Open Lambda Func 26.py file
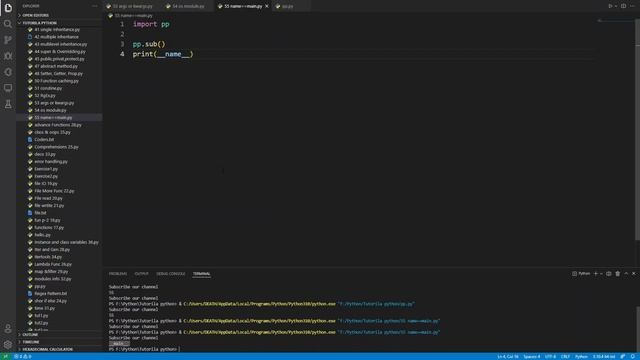 [59, 264]
